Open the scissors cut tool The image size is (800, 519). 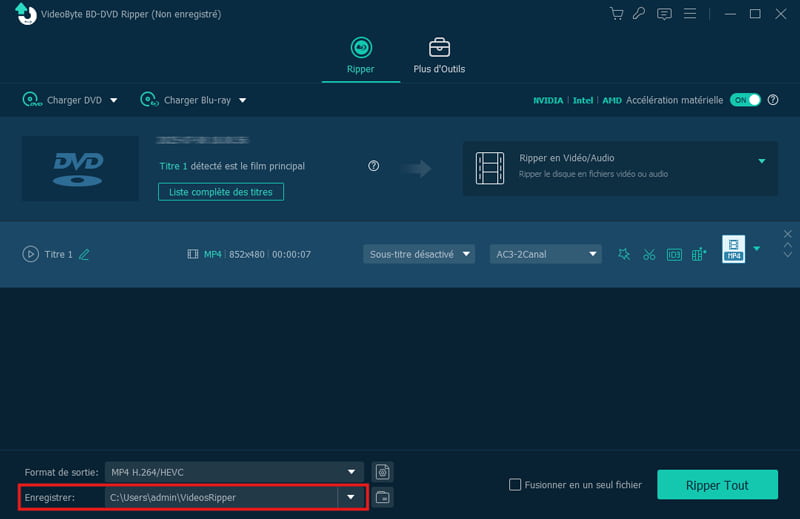649,254
